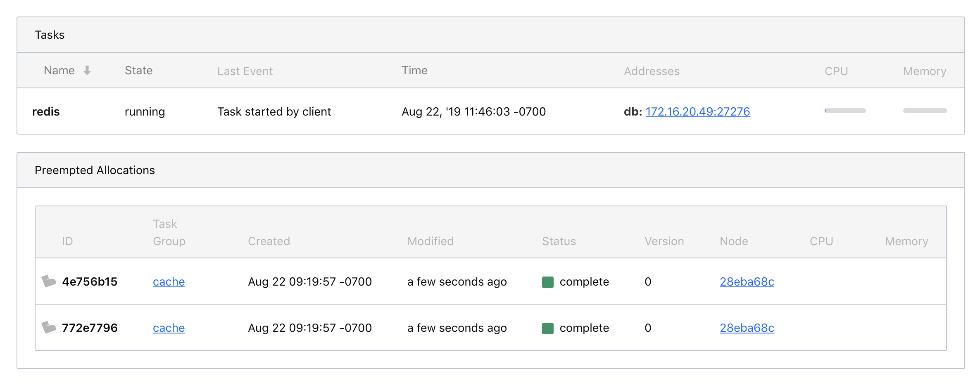Sort tasks by State column

(138, 71)
